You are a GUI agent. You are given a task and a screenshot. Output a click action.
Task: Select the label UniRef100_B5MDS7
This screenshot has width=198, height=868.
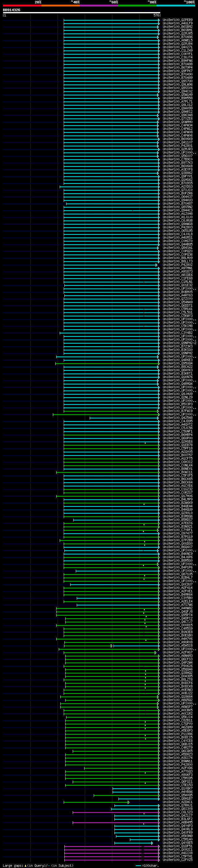point(178,520)
